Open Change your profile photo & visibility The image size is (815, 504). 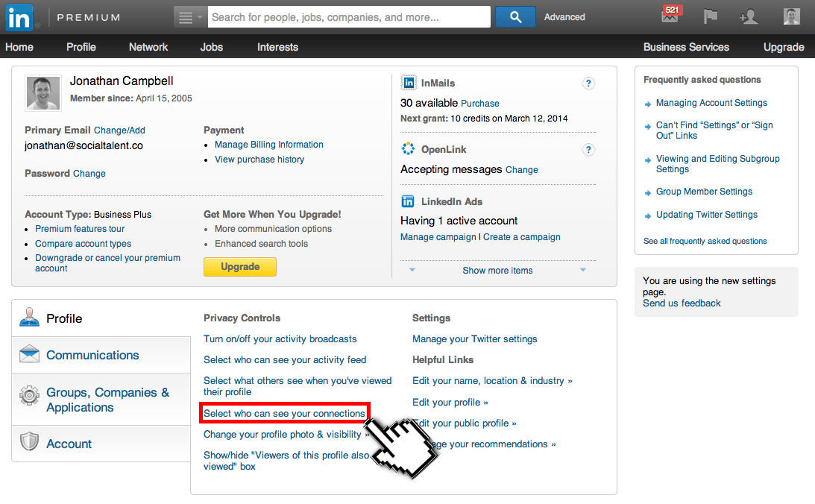[286, 435]
